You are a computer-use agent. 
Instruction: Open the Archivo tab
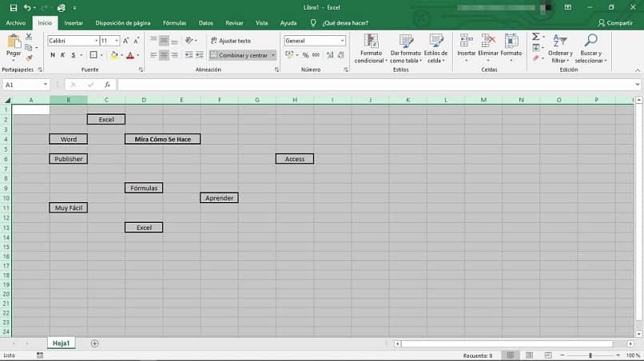(16, 23)
